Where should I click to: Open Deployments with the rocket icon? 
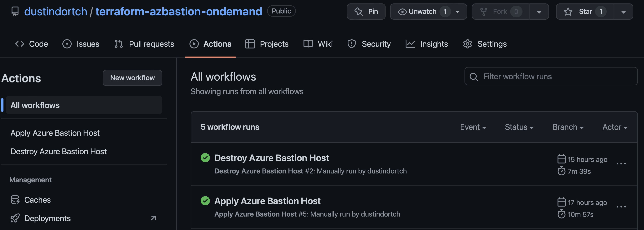pyautogui.click(x=47, y=218)
